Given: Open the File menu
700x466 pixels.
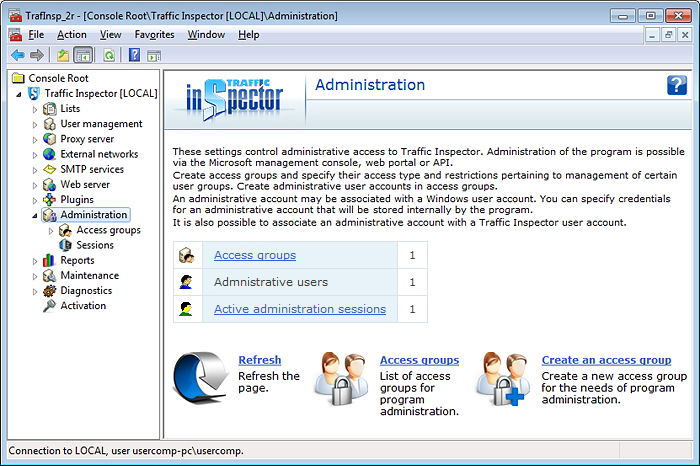Looking at the screenshot, I should tap(36, 35).
